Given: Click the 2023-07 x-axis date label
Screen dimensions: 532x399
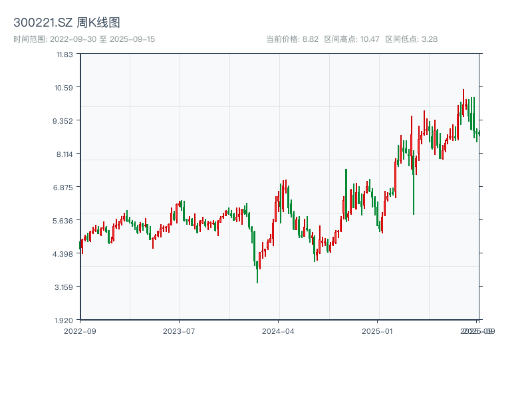Looking at the screenshot, I should click(180, 331).
